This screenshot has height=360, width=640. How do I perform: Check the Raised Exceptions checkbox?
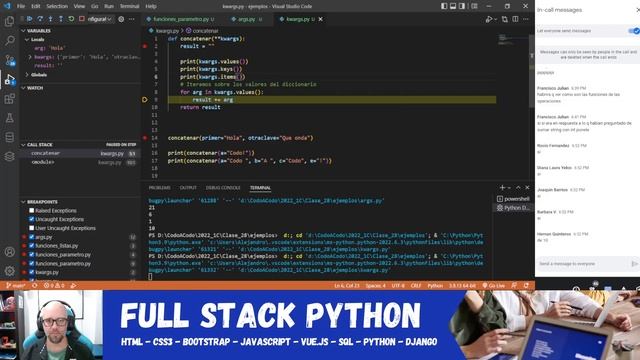click(x=31, y=211)
